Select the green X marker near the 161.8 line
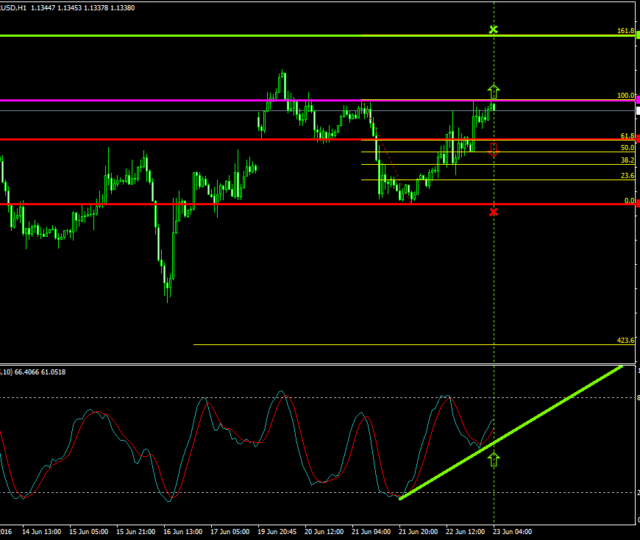640x540 pixels. point(493,30)
